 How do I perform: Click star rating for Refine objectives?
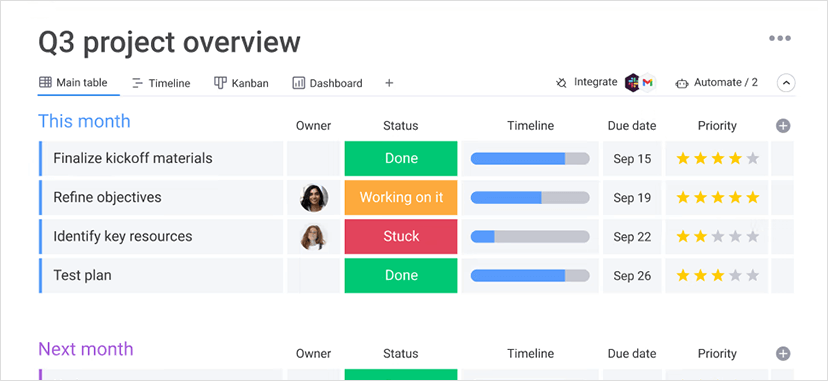718,197
